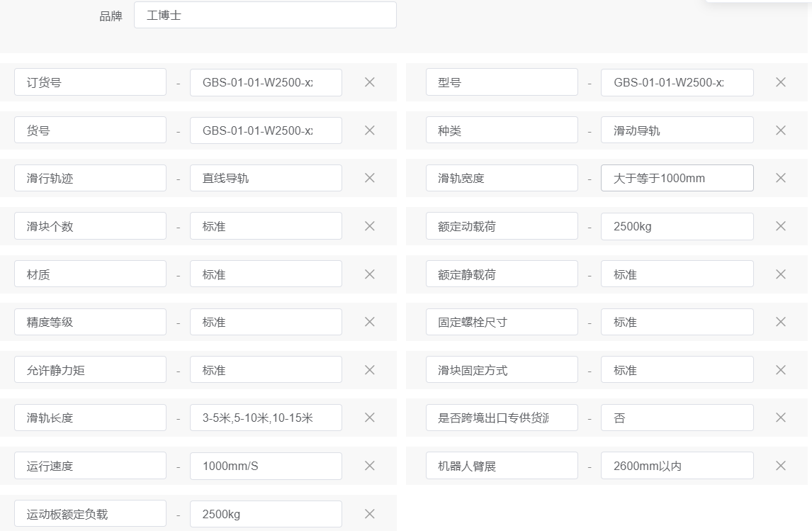This screenshot has width=812, height=531.
Task: Click the 允许静力矩 attribute name field
Action: point(90,370)
